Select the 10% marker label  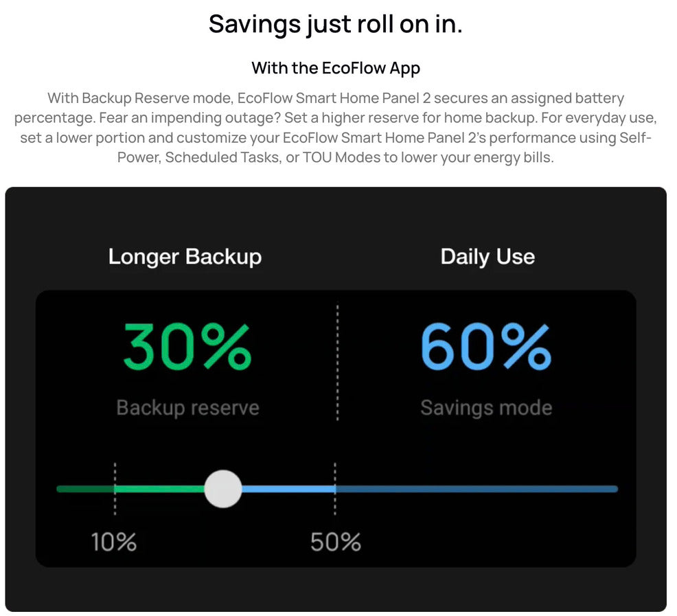coord(114,543)
